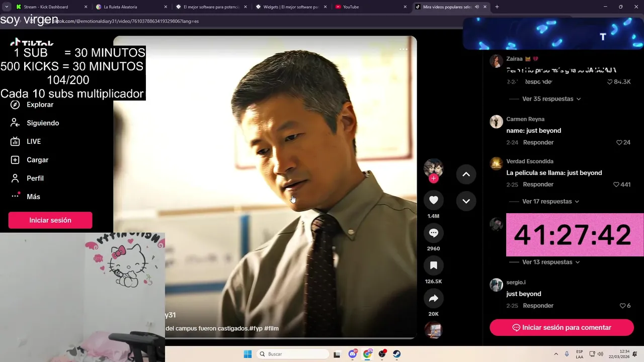Screen dimensions: 644x362
Task: Reply to sergio.i's comment via Responder
Action: pyautogui.click(x=538, y=306)
